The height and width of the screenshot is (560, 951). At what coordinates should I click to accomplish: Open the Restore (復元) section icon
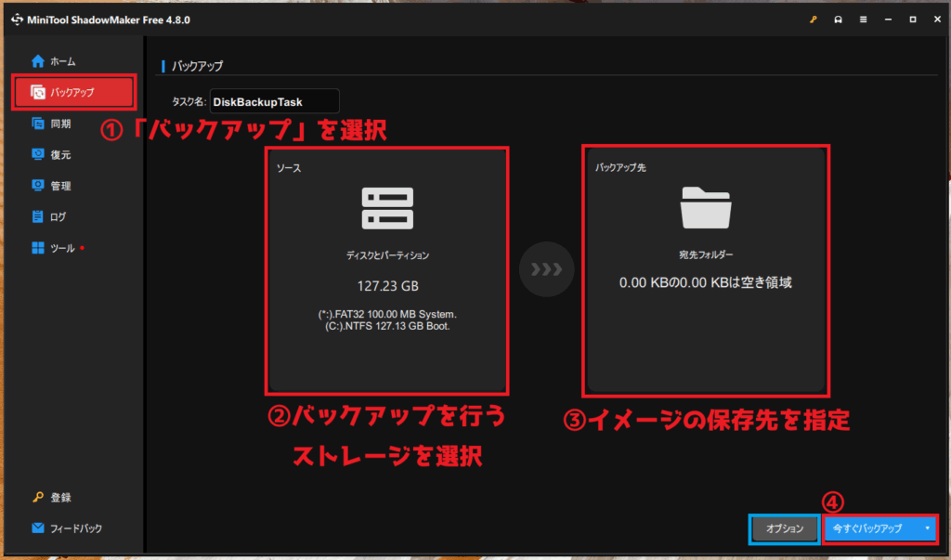click(x=38, y=154)
